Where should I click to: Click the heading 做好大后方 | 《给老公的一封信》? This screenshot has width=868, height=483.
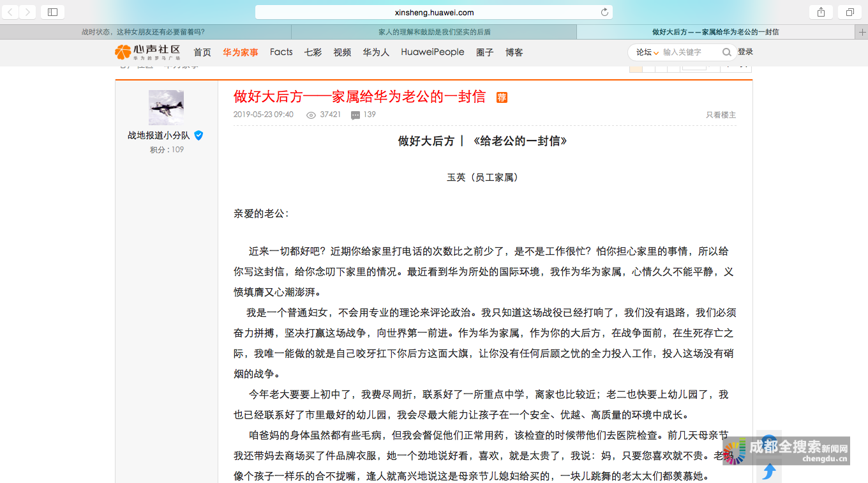pos(483,141)
